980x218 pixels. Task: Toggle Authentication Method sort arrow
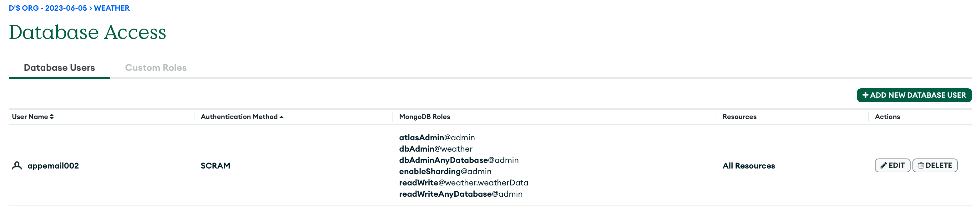point(281,117)
